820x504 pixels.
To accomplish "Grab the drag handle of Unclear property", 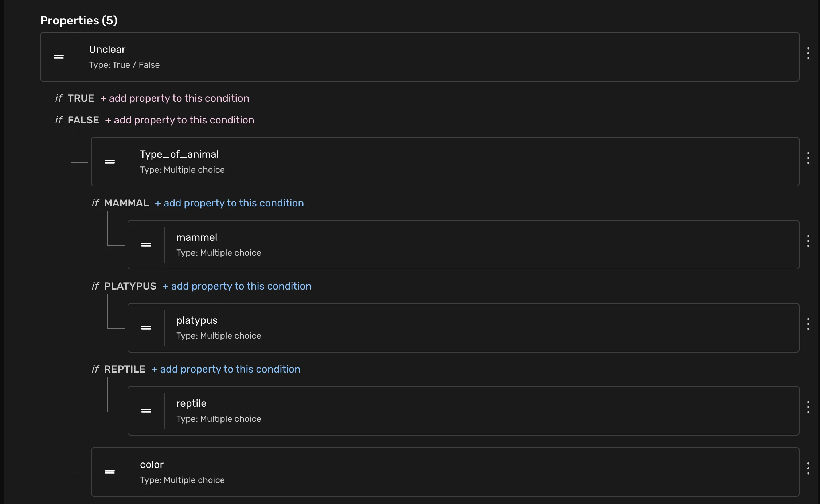I will 59,57.
